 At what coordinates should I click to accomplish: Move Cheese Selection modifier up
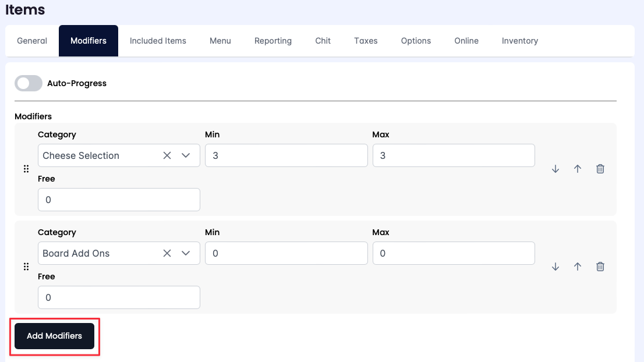tap(578, 169)
